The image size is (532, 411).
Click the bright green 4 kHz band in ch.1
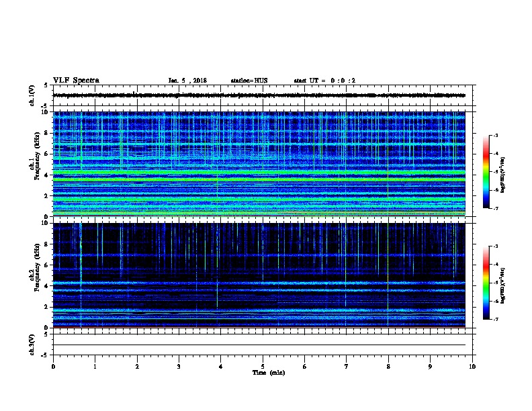point(259,173)
